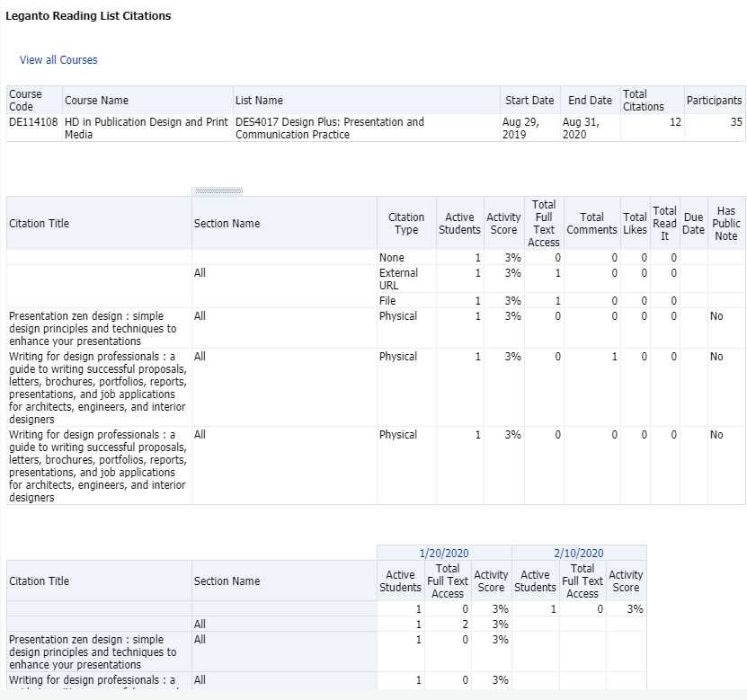Click the column resize handle above Section Name

pos(218,191)
